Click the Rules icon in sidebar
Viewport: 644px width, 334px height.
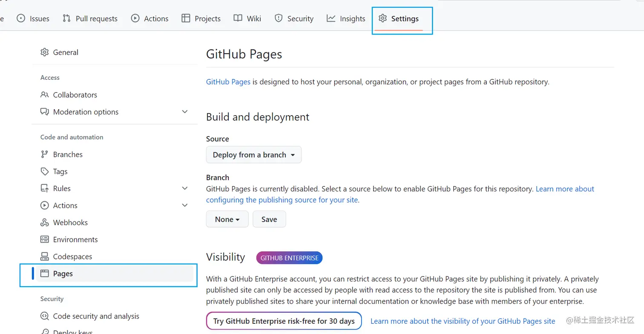(x=44, y=189)
